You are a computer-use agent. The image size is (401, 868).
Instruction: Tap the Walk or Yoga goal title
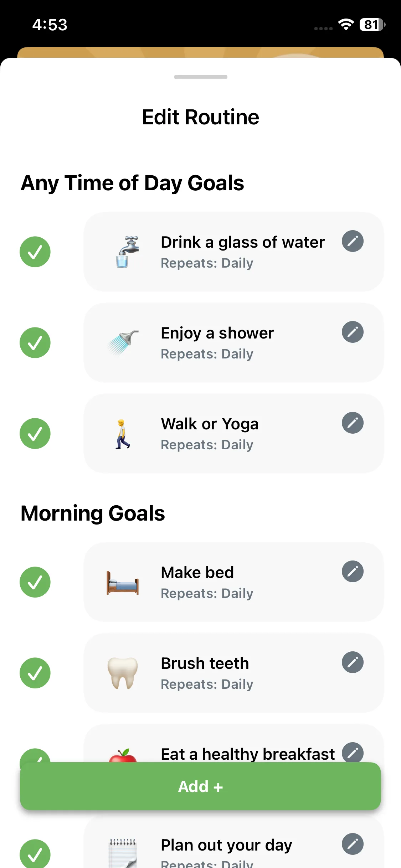click(210, 424)
